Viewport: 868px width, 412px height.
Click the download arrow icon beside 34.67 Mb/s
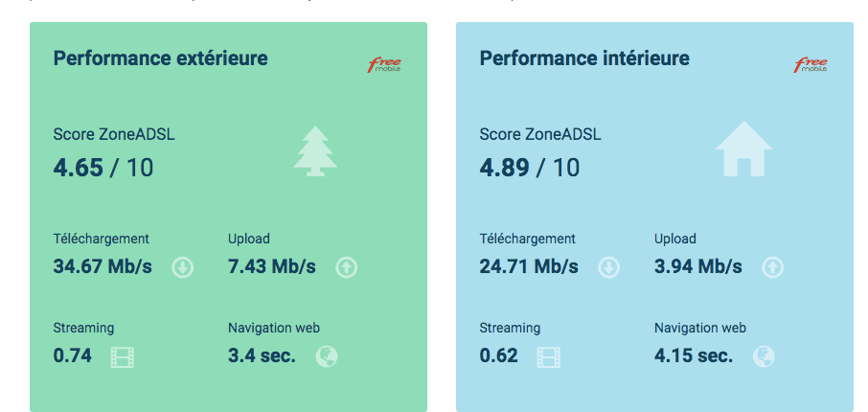pyautogui.click(x=183, y=267)
